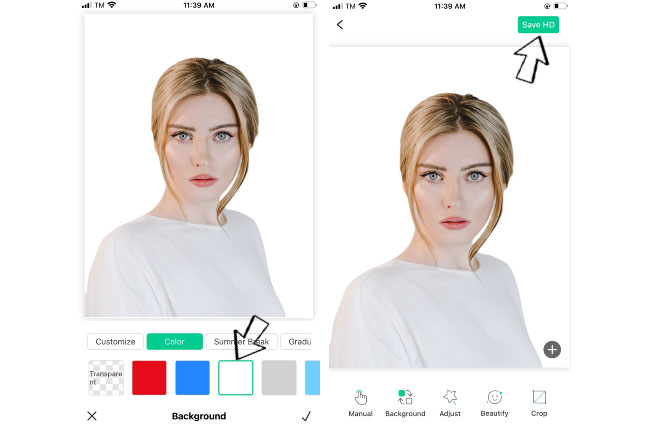Pick the light blue background color
The height and width of the screenshot is (430, 650).
point(313,378)
